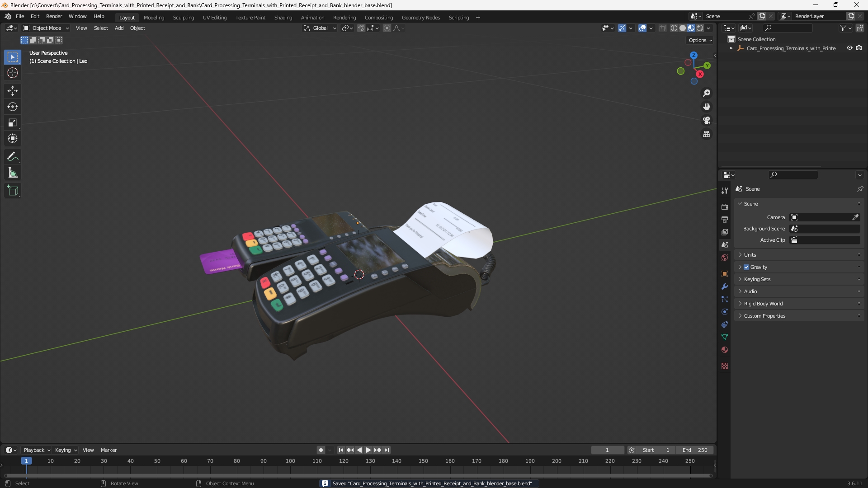Expand the Card_Processing_Terminals collection tree
This screenshot has height=488, width=868.
tap(731, 48)
